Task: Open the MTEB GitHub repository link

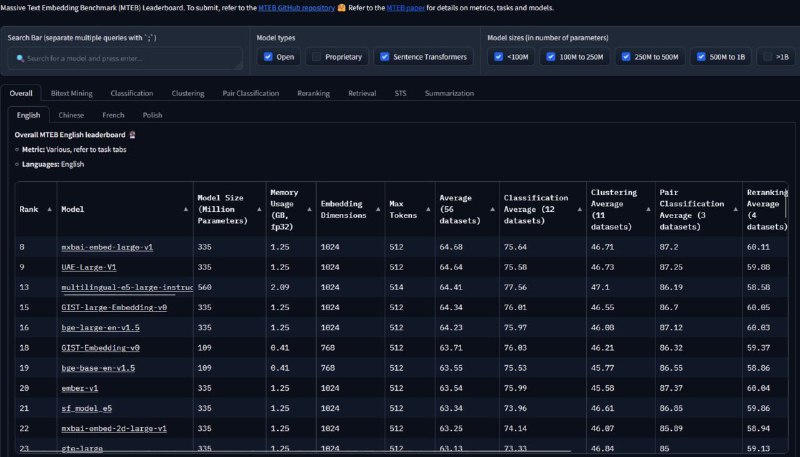Action: 296,8
